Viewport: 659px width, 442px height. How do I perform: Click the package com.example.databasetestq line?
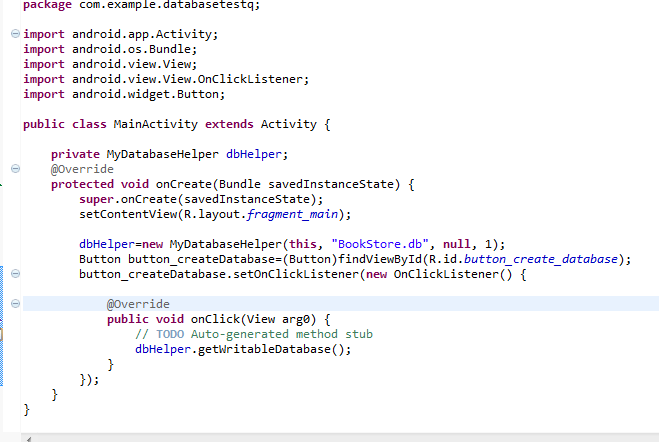point(142,5)
